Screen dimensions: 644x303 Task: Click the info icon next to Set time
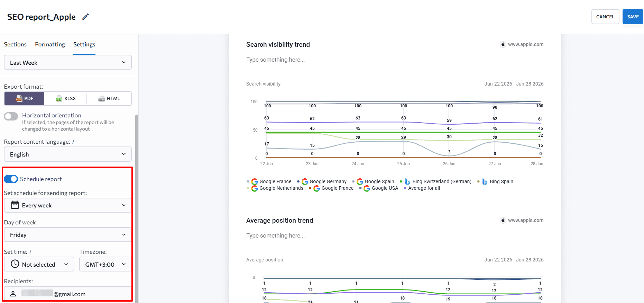tap(30, 252)
